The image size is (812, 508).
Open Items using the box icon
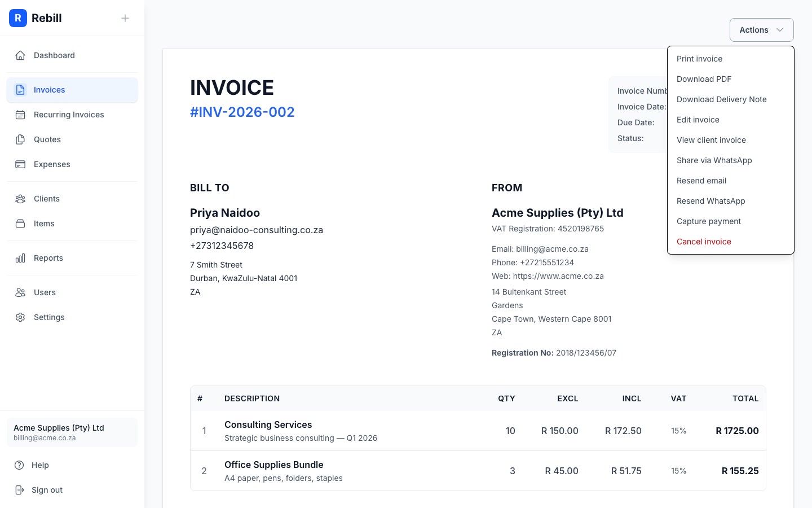(20, 224)
